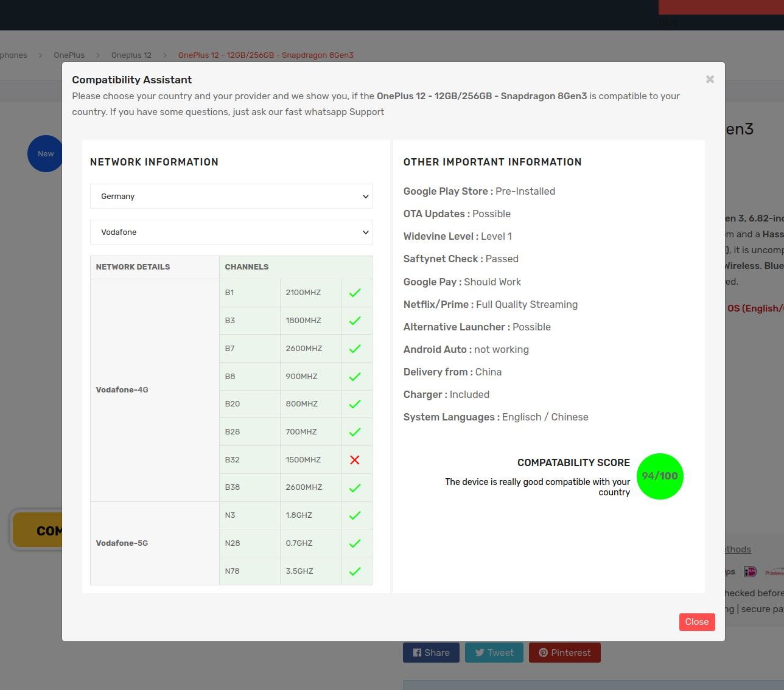Click the Vodafone-5G network label
Viewport: 784px width, 690px height.
tap(122, 543)
